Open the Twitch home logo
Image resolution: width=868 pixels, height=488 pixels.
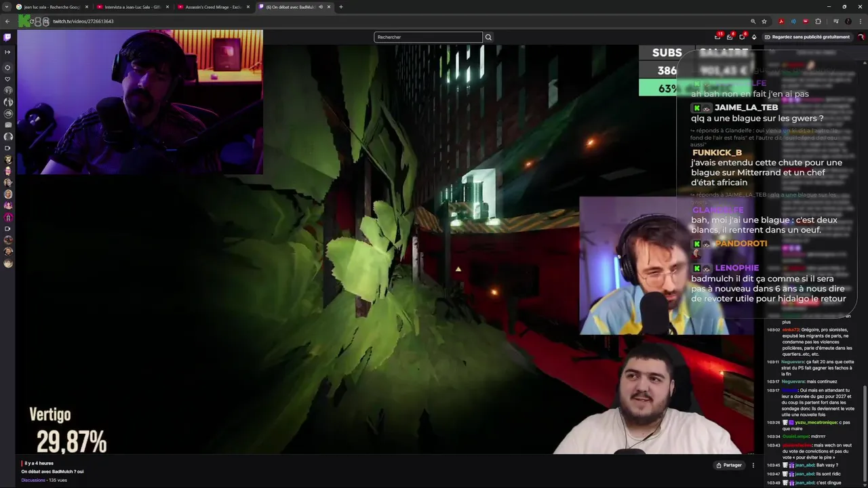(x=7, y=37)
